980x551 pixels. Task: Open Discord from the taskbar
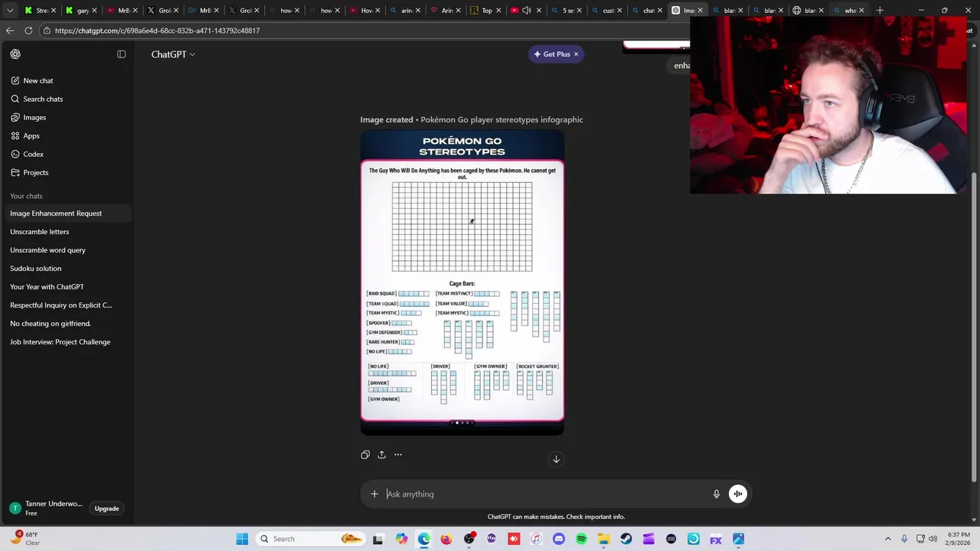click(x=559, y=539)
